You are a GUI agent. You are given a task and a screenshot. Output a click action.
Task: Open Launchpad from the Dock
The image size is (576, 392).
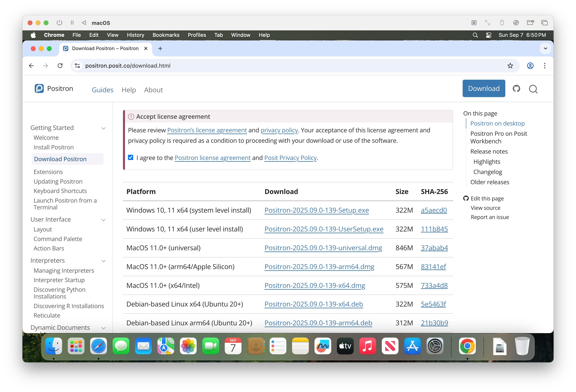76,346
